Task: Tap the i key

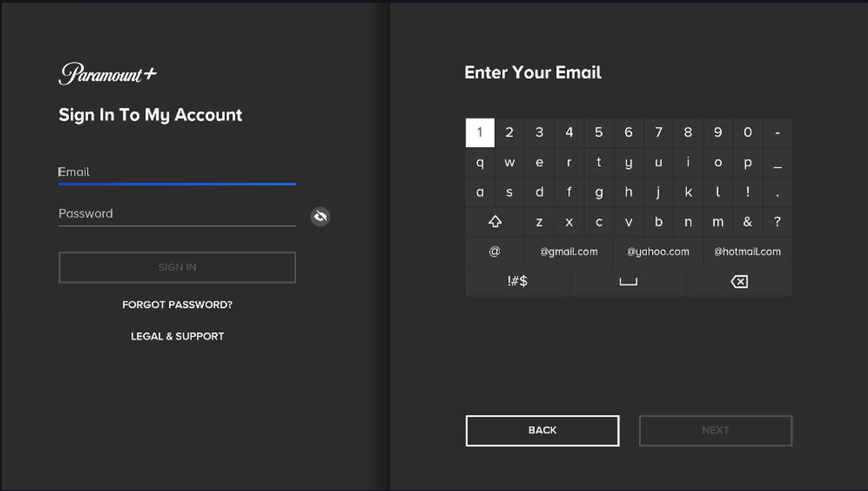Action: [x=688, y=163]
